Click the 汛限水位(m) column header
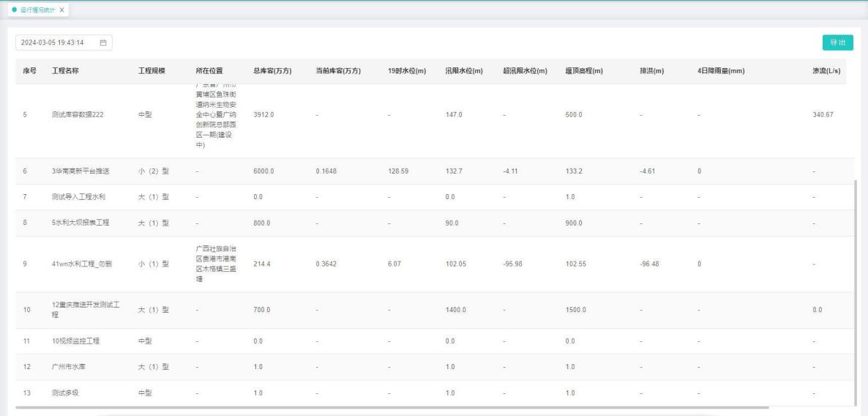The height and width of the screenshot is (416, 868). [x=463, y=70]
